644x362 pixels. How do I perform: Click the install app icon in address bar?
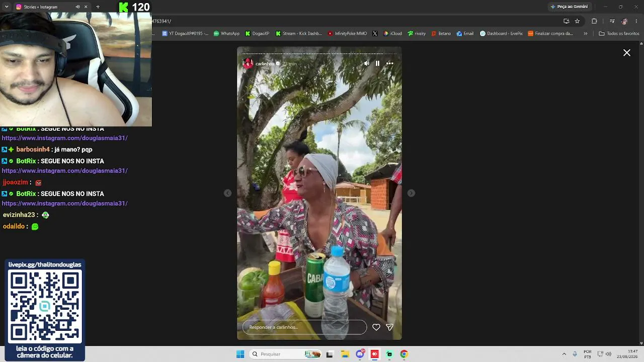[x=566, y=21]
